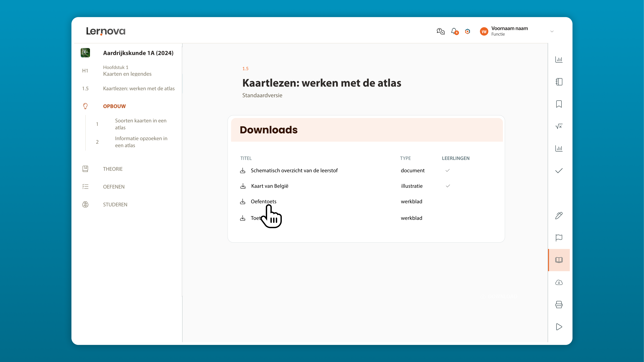The width and height of the screenshot is (644, 362).
Task: Click the play icon at bottom right sidebar
Action: (x=559, y=327)
